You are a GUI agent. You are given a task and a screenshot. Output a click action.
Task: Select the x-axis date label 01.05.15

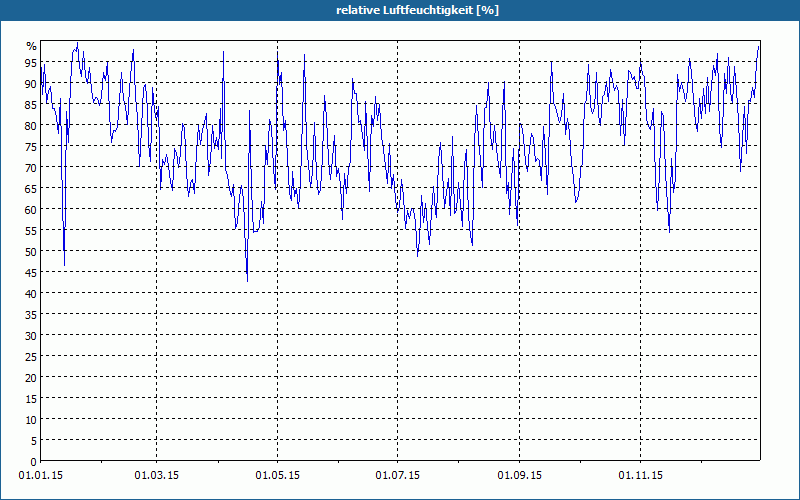[278, 476]
